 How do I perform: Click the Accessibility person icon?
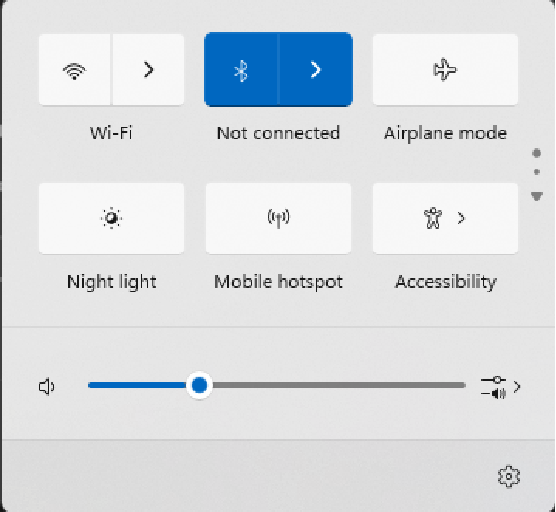[x=433, y=218]
